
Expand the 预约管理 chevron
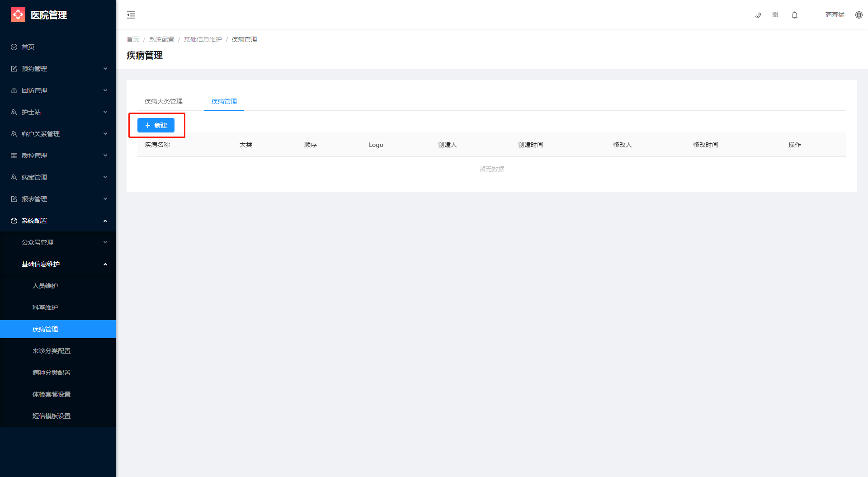[105, 69]
